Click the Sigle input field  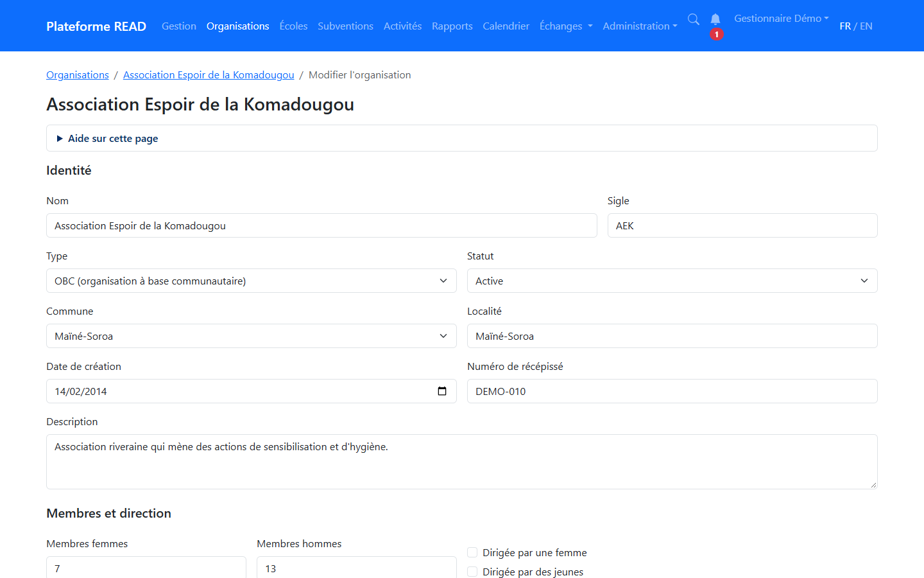(x=742, y=225)
